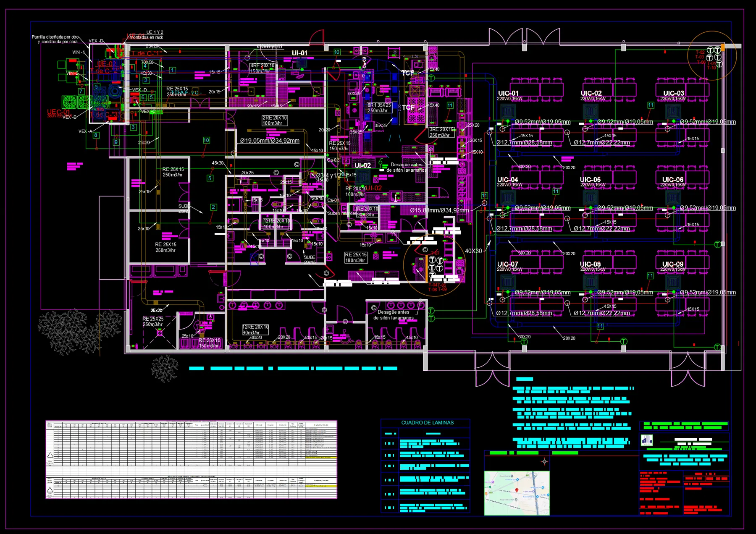Screen dimensions: 756x534
Task: Open the location map thumbnail
Action: click(x=517, y=493)
